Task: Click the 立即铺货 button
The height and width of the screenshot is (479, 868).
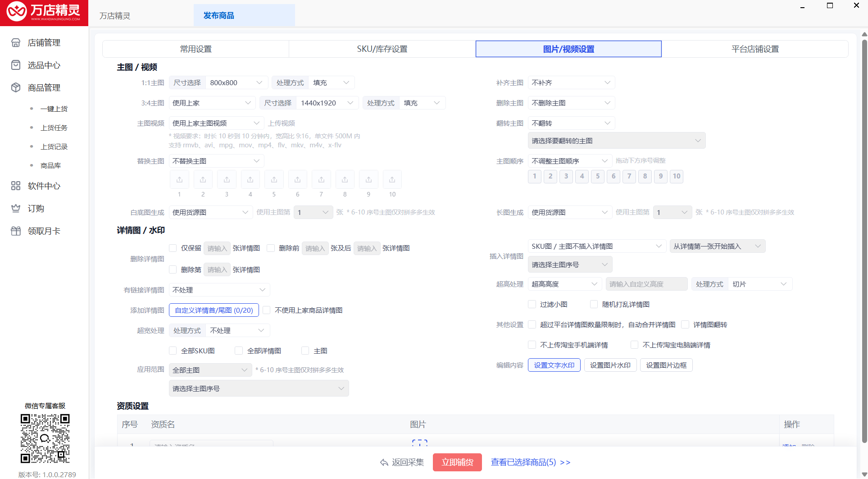Action: 457,462
